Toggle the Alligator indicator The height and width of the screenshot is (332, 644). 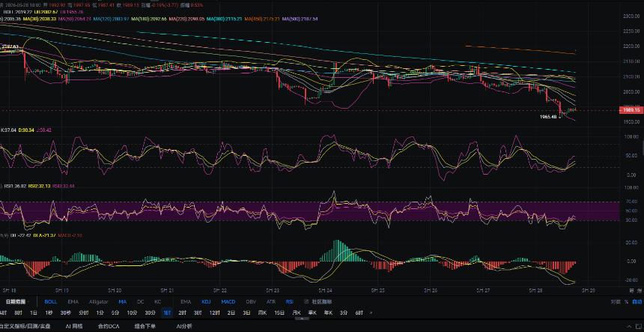pyautogui.click(x=98, y=301)
